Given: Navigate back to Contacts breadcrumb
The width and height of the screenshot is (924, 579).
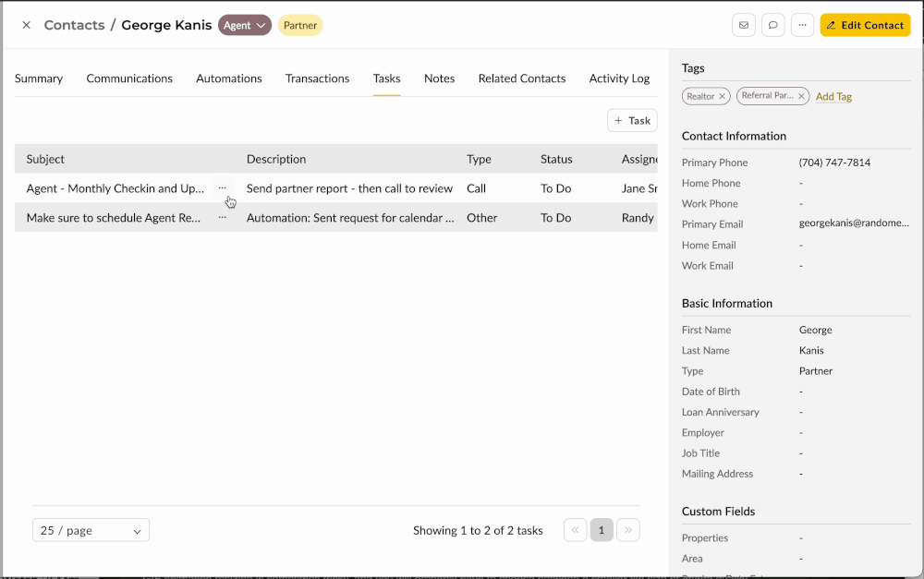Looking at the screenshot, I should click(74, 25).
